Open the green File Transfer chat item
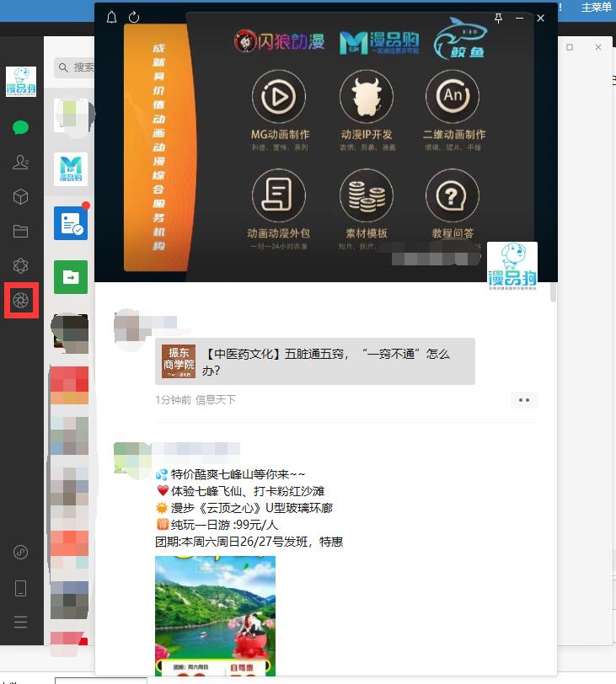This screenshot has width=616, height=684. coord(71,277)
